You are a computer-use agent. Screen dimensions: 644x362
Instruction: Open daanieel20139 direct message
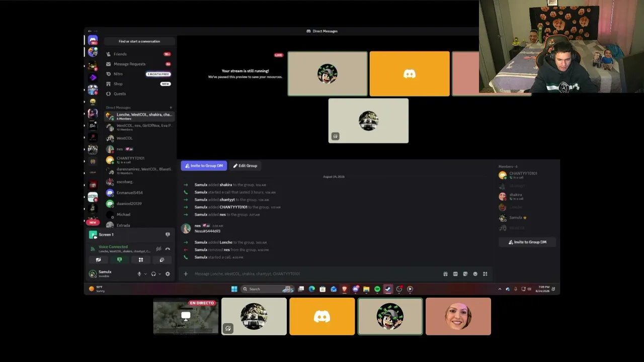[139, 204]
